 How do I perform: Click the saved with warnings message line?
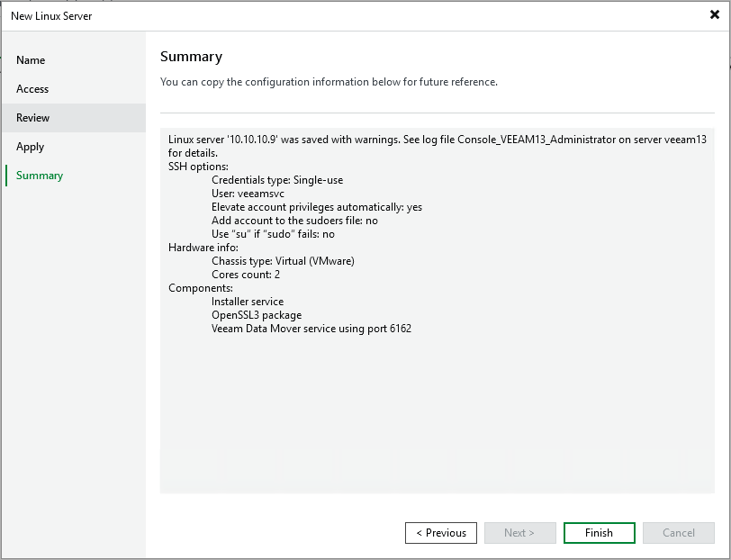pyautogui.click(x=437, y=140)
